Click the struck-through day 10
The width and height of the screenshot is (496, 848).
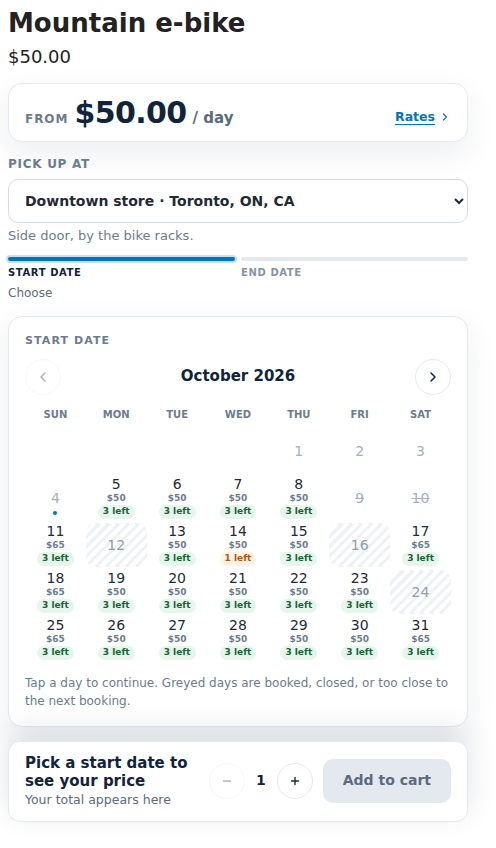tap(420, 498)
